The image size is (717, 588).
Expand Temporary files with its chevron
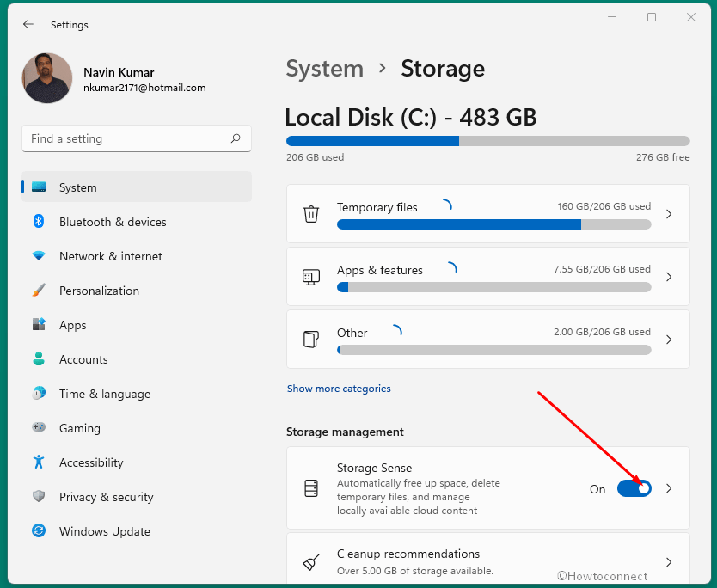click(x=669, y=214)
